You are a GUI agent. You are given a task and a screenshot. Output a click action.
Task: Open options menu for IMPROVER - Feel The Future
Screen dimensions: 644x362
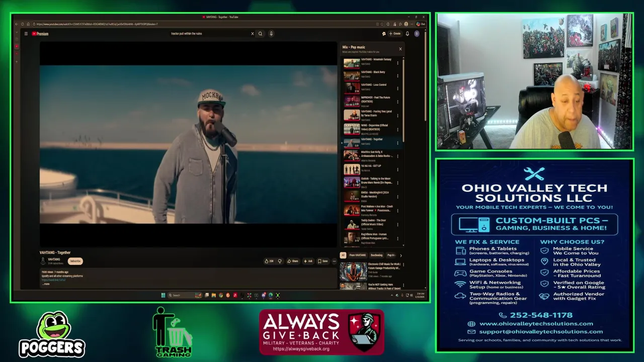click(x=397, y=102)
